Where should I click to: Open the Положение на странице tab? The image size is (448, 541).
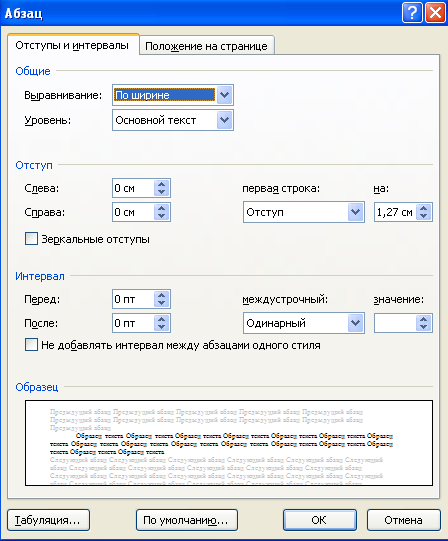point(206,46)
